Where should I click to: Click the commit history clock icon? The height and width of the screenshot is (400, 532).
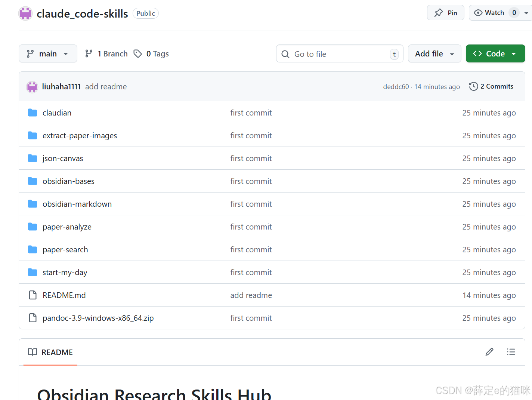473,86
